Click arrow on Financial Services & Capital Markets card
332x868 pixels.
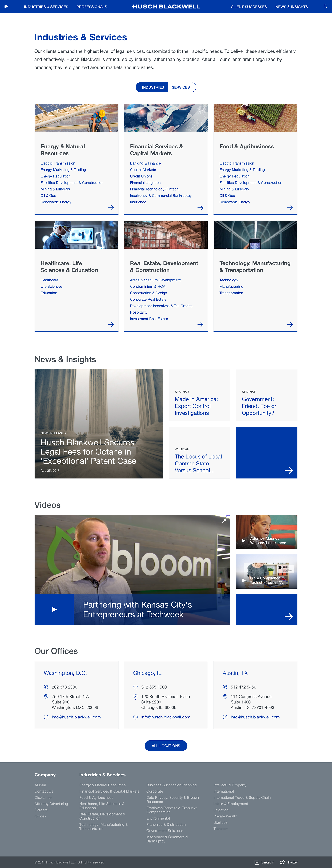200,208
